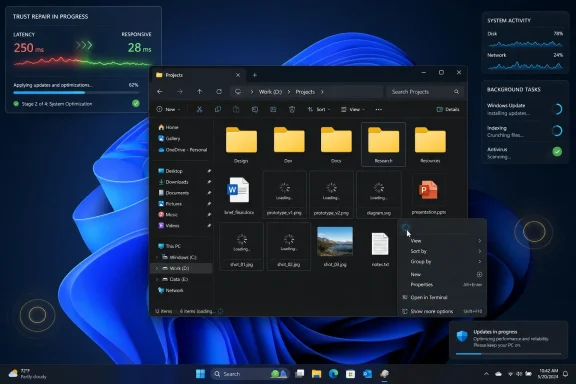
Task: Click the search magnifier in Search Projects
Action: (x=456, y=92)
